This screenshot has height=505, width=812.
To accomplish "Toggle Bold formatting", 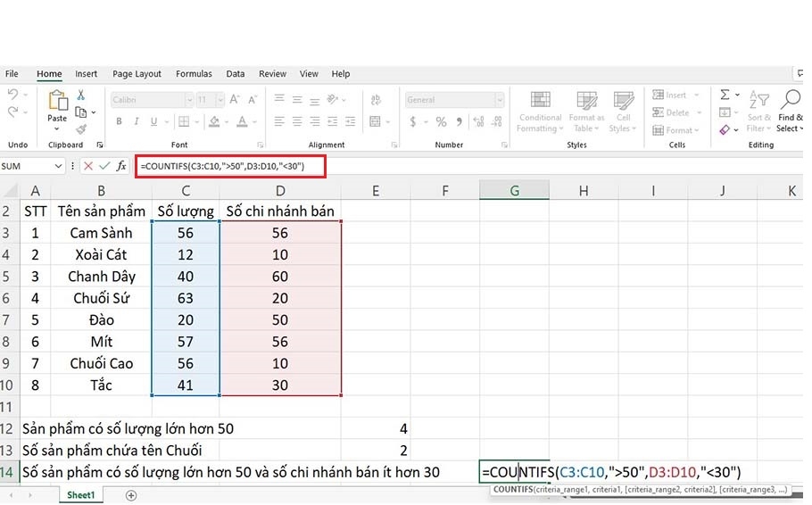I will 119,121.
